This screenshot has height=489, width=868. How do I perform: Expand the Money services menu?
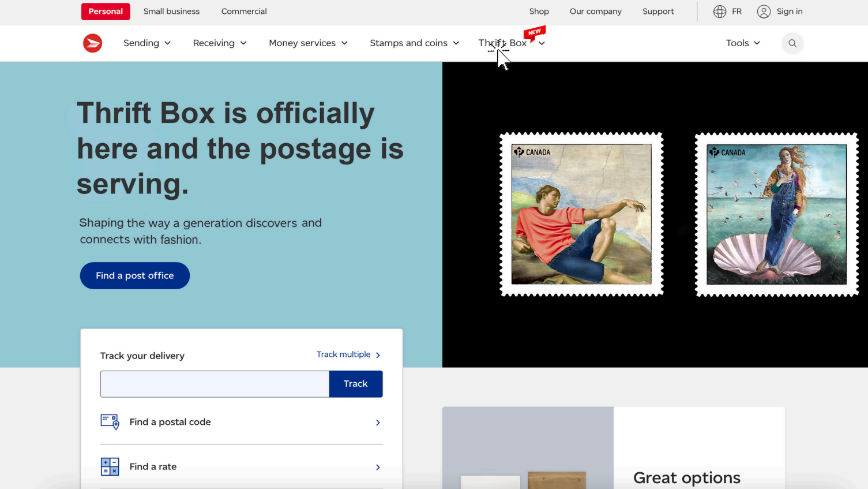tap(308, 43)
